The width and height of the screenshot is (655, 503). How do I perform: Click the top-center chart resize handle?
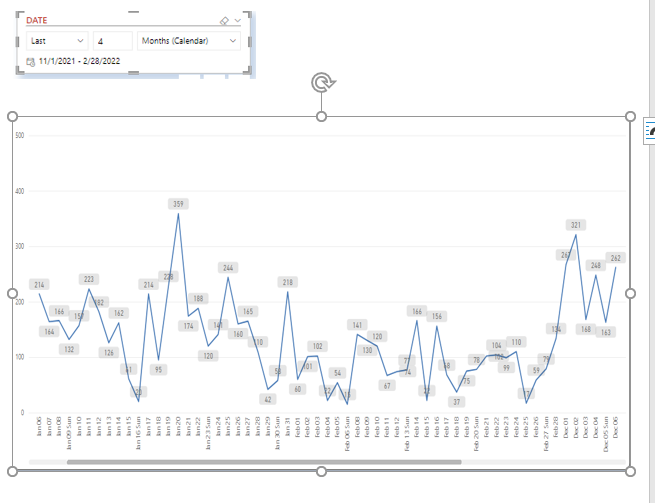coord(321,117)
